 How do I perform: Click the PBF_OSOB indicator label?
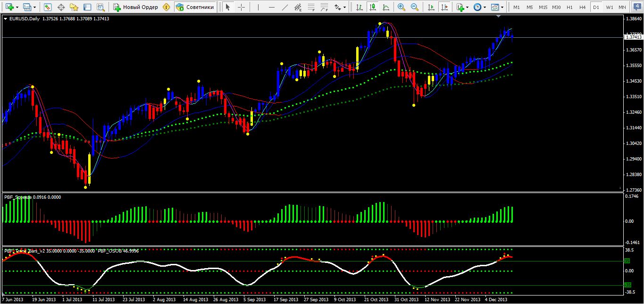pyautogui.click(x=109, y=251)
